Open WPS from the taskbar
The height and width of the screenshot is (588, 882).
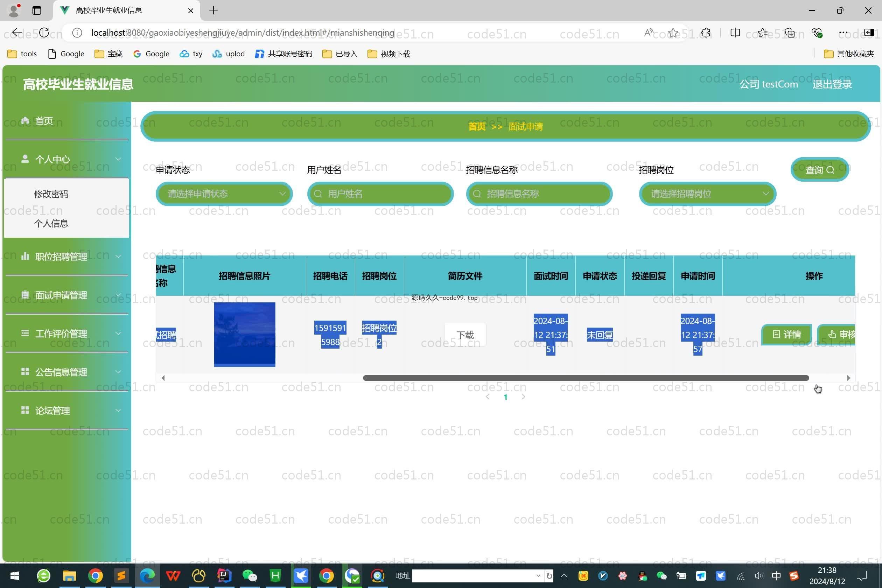point(173,576)
